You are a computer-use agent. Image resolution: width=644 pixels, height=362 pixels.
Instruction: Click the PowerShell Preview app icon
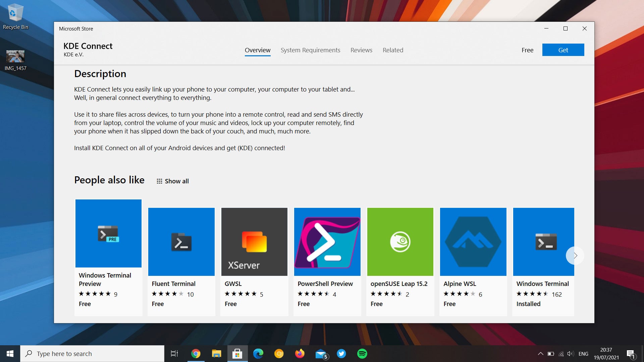pyautogui.click(x=327, y=242)
